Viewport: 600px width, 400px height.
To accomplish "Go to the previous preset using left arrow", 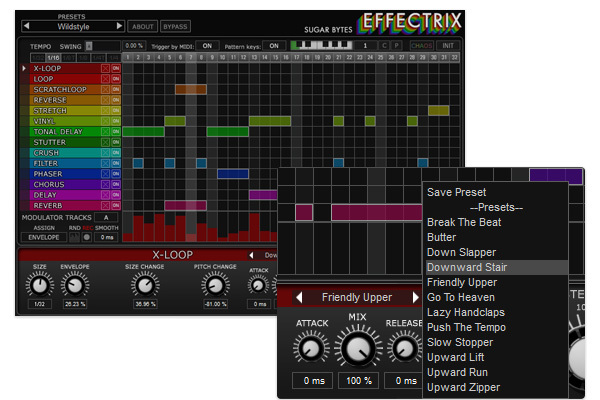I will 26,26.
